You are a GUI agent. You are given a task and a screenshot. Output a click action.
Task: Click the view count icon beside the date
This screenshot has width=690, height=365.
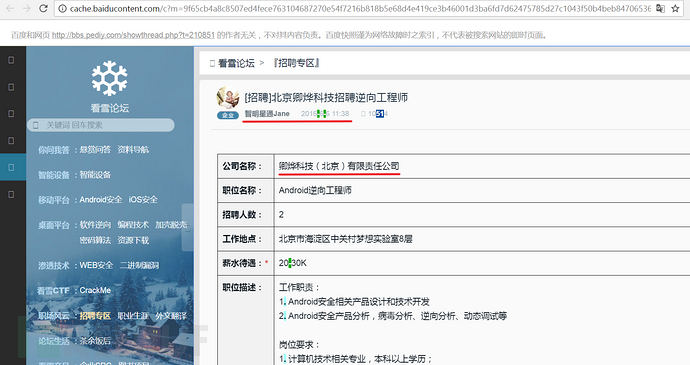(x=363, y=114)
